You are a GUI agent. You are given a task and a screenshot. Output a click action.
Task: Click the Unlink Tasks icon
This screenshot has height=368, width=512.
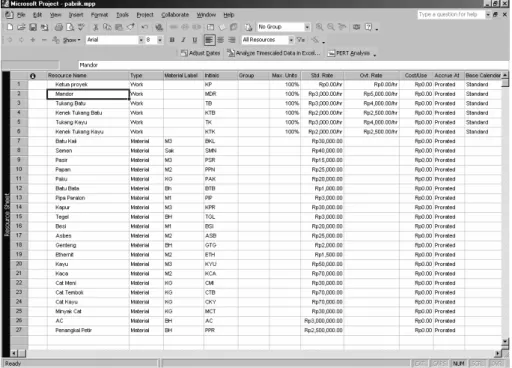pos(185,27)
